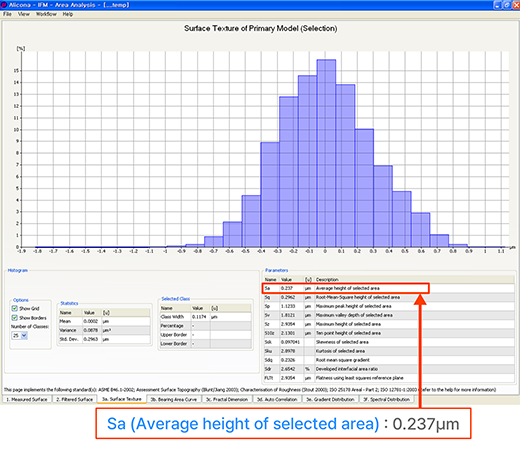Open the Help menu
520x465 pixels.
68,14
